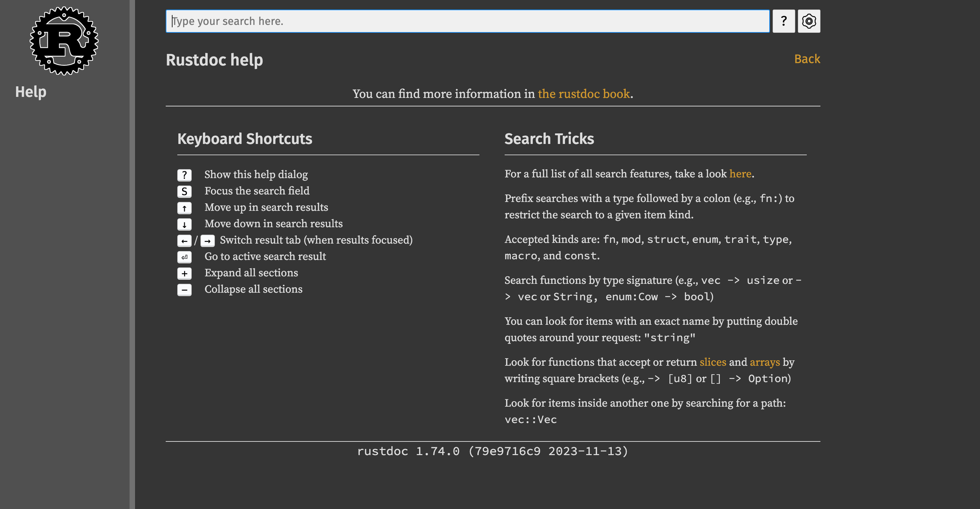Open the settings gear menu
This screenshot has width=980, height=509.
(809, 21)
